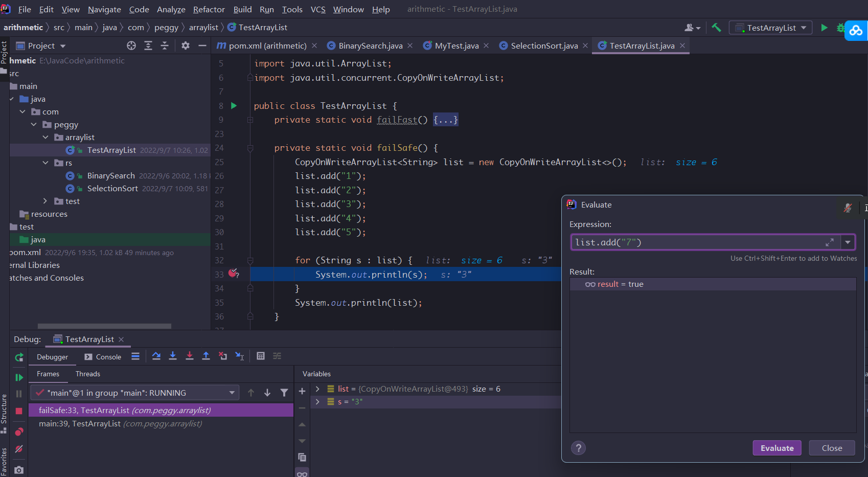Open the thread selector "main"@1 dropdown
Image resolution: width=868 pixels, height=477 pixels.
135,393
